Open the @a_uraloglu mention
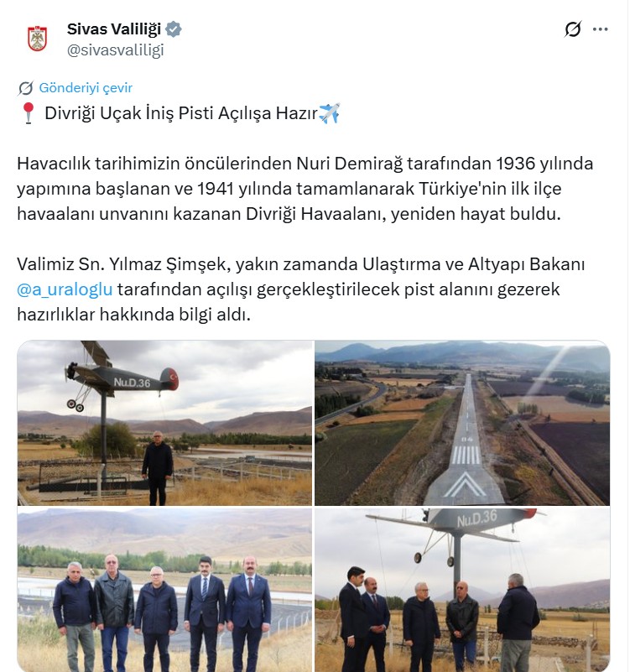The height and width of the screenshot is (672, 630). click(x=65, y=289)
